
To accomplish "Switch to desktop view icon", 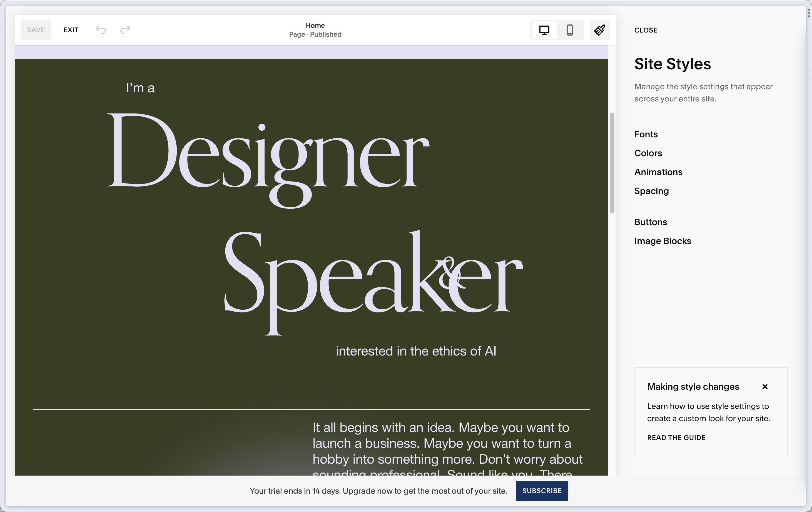I will click(x=544, y=30).
